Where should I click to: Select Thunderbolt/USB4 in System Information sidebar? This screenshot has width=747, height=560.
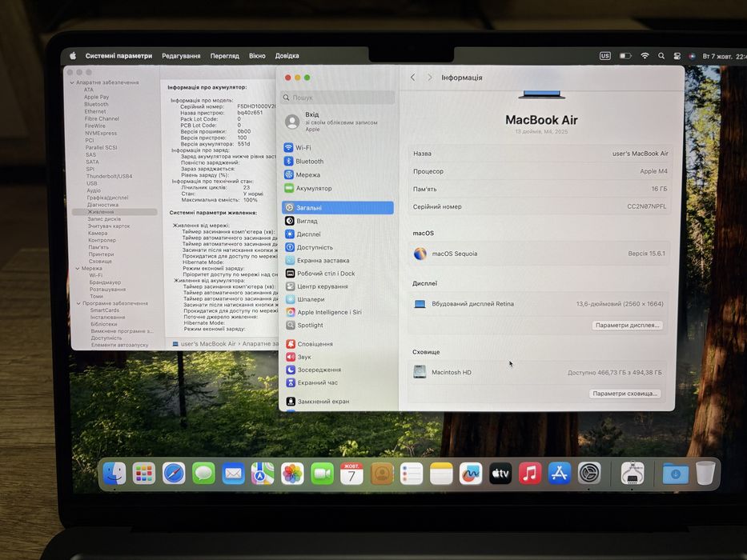[109, 176]
